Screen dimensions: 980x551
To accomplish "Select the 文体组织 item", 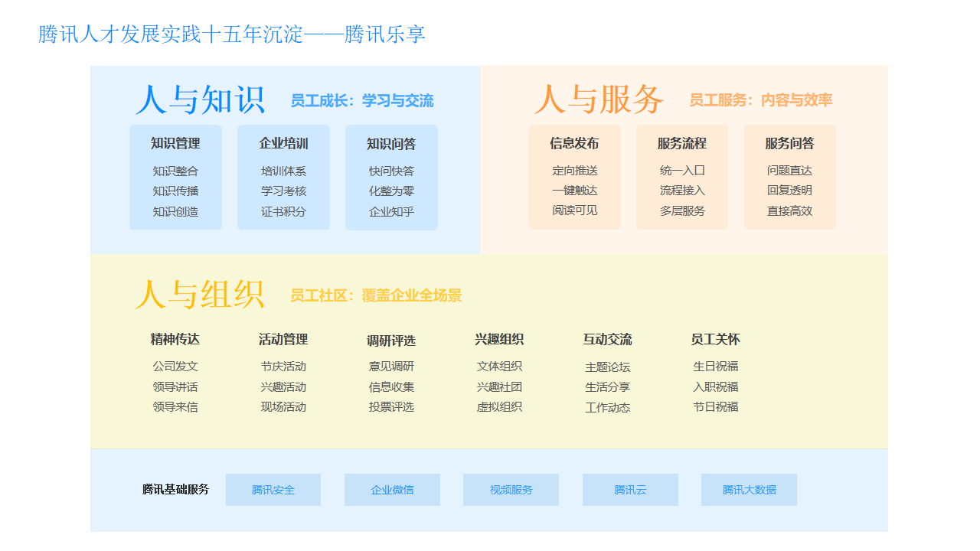I will [499, 366].
